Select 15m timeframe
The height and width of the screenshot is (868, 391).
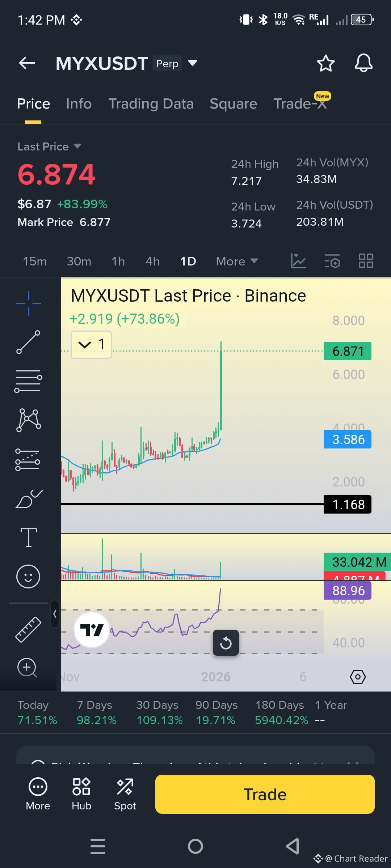coord(35,261)
